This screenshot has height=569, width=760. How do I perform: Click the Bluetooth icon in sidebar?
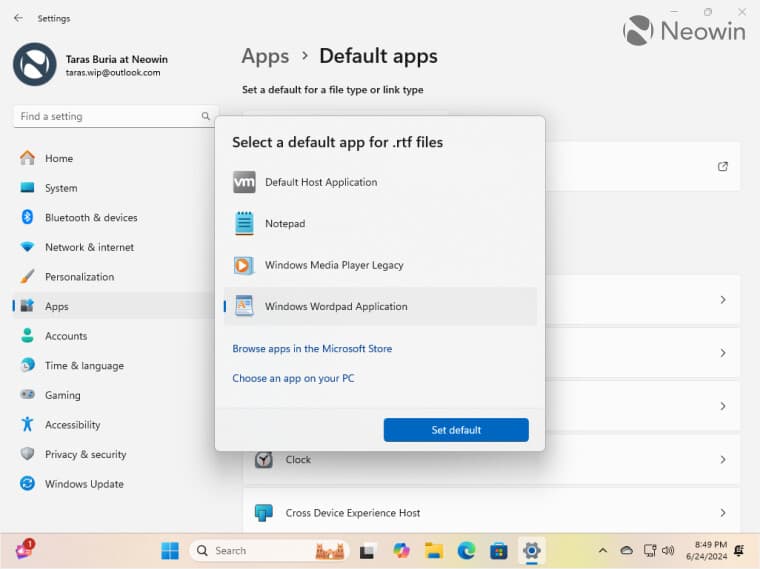tap(28, 217)
